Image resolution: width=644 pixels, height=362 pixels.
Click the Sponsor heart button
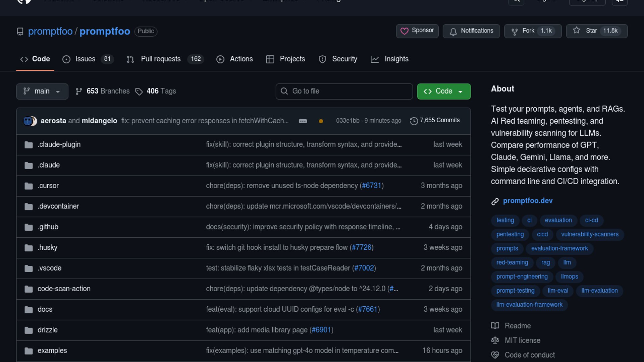[417, 31]
